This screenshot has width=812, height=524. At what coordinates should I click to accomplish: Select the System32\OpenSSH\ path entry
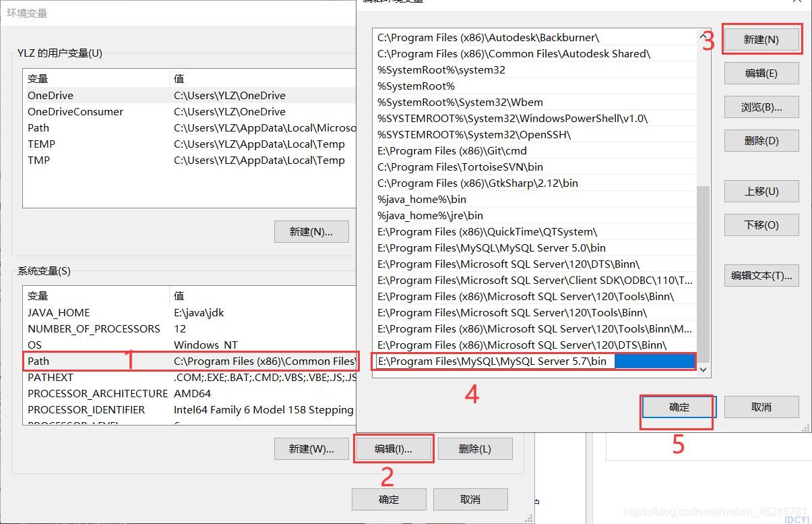(535, 135)
